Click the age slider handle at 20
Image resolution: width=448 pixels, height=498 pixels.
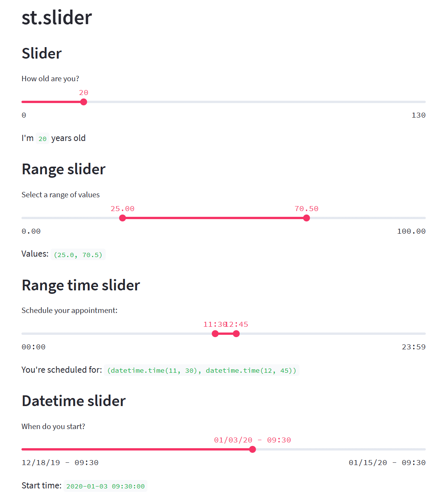(x=84, y=102)
